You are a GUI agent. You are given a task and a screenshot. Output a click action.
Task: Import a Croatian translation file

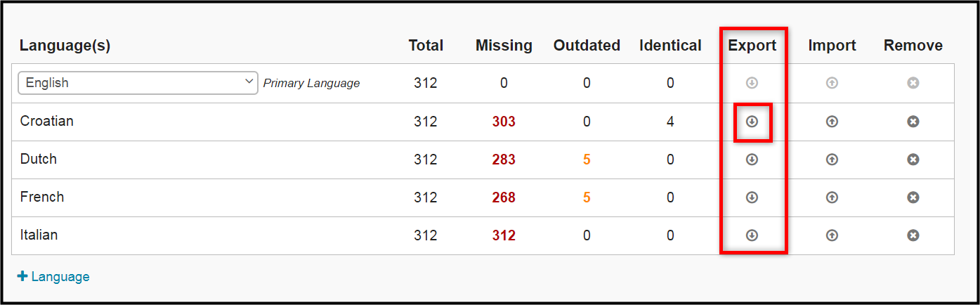point(832,122)
